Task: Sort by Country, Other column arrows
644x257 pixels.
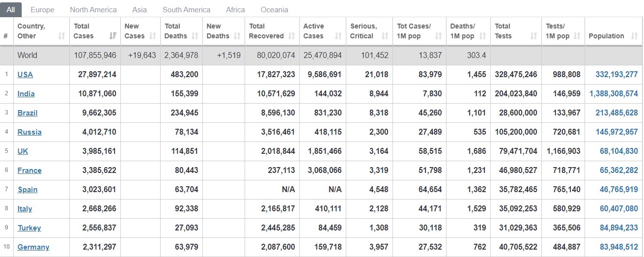Action: point(61,36)
